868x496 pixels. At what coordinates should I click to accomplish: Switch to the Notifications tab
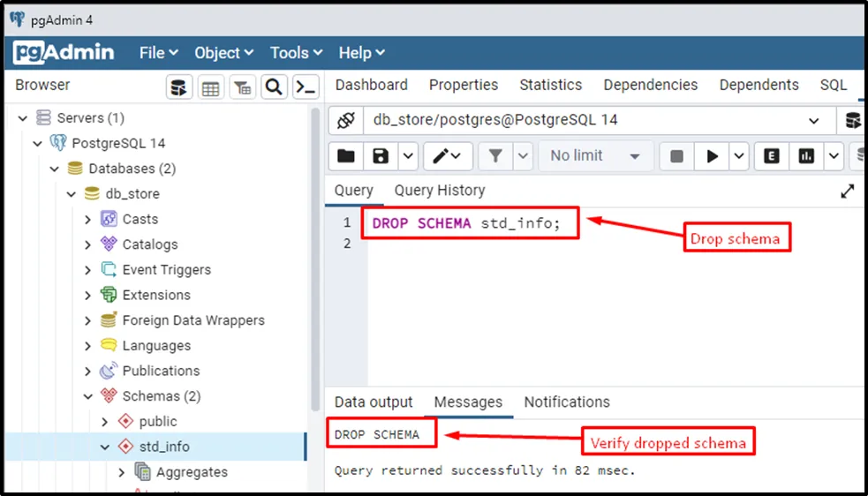pos(566,402)
